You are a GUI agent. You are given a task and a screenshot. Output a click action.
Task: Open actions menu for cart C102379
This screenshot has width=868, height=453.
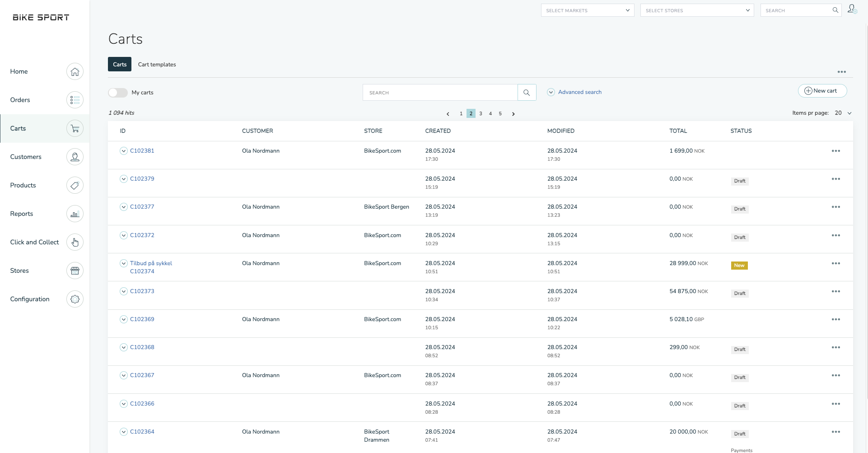[835, 179]
